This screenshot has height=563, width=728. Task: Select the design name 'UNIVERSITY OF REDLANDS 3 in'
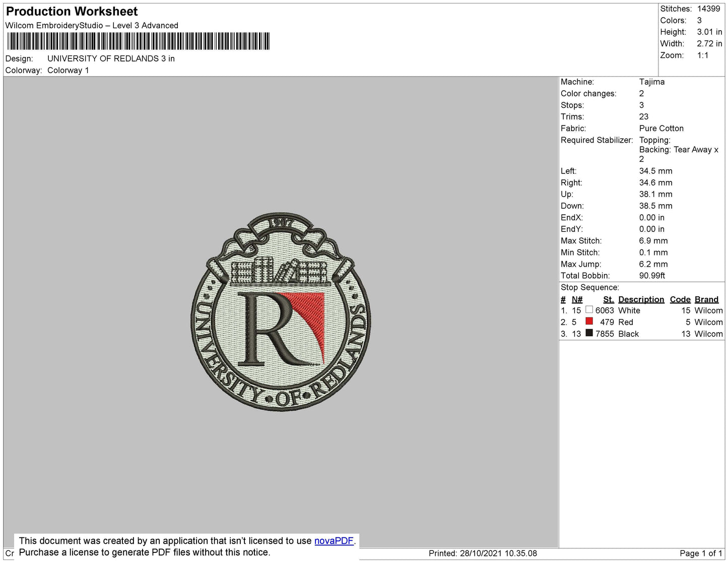tap(111, 58)
